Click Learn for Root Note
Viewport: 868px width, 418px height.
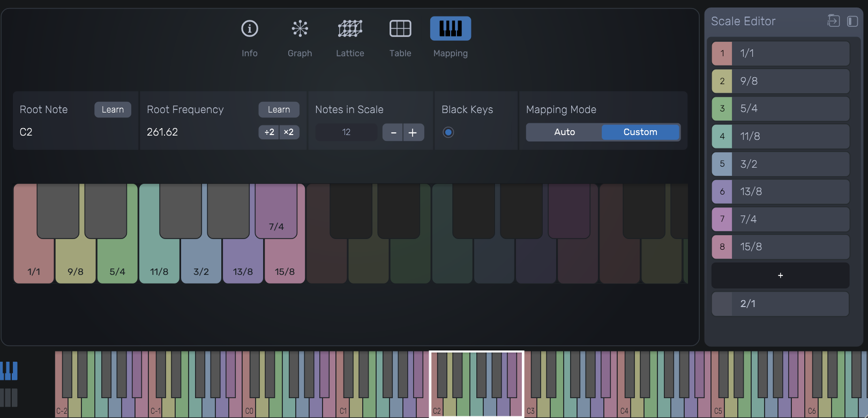tap(113, 109)
